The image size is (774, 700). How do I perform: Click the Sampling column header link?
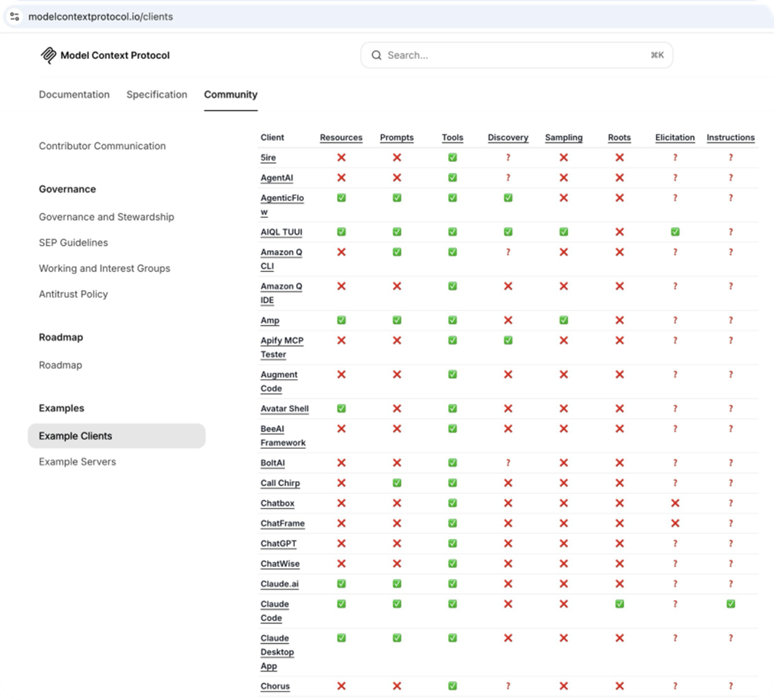[563, 137]
